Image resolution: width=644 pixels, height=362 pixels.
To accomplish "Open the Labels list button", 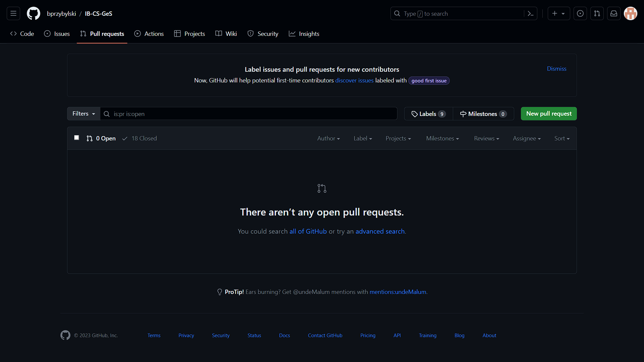I will 428,114.
